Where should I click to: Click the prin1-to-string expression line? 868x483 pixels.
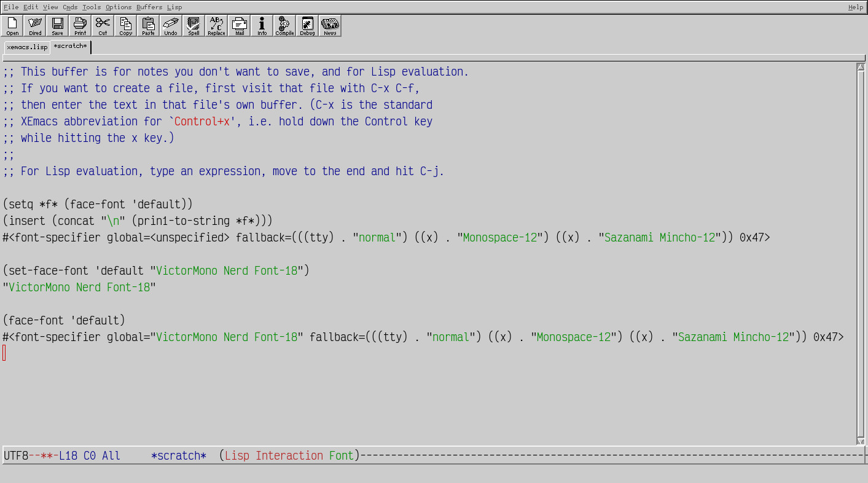click(x=138, y=221)
